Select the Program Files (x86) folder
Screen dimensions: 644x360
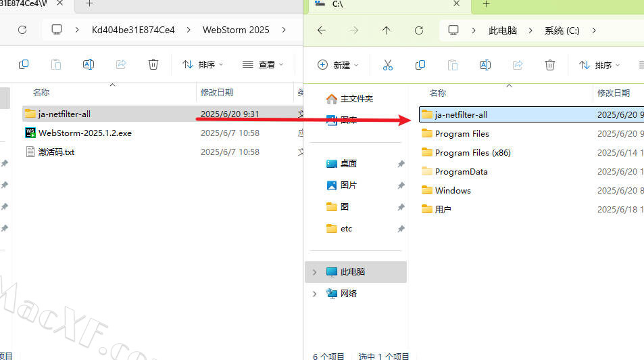click(x=466, y=153)
